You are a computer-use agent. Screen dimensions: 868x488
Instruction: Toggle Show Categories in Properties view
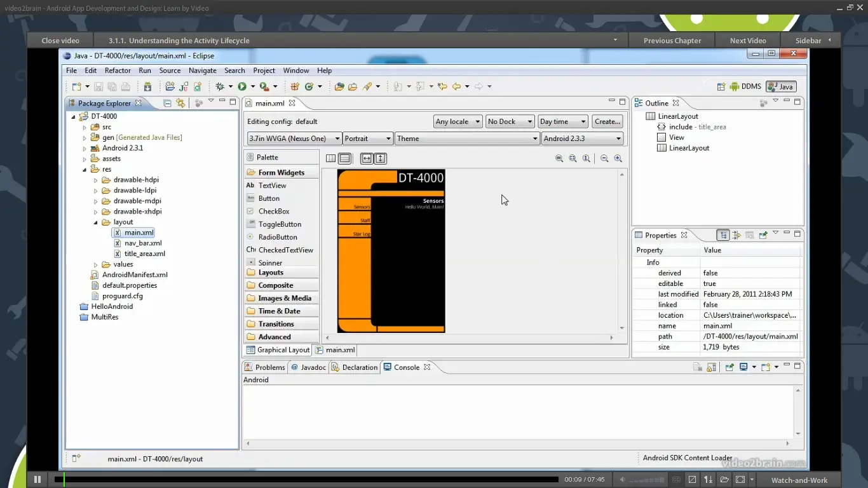[723, 235]
